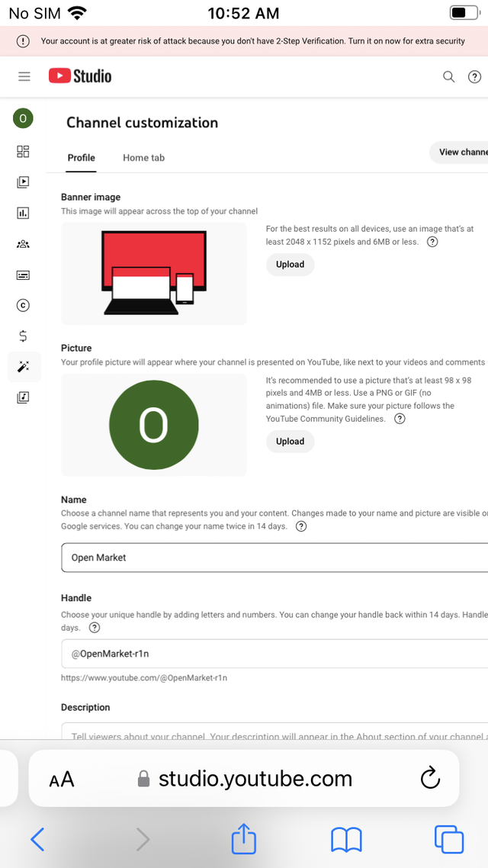Tap the studio.youtube.com address bar
Image resolution: width=488 pixels, height=868 pixels.
coord(244,778)
